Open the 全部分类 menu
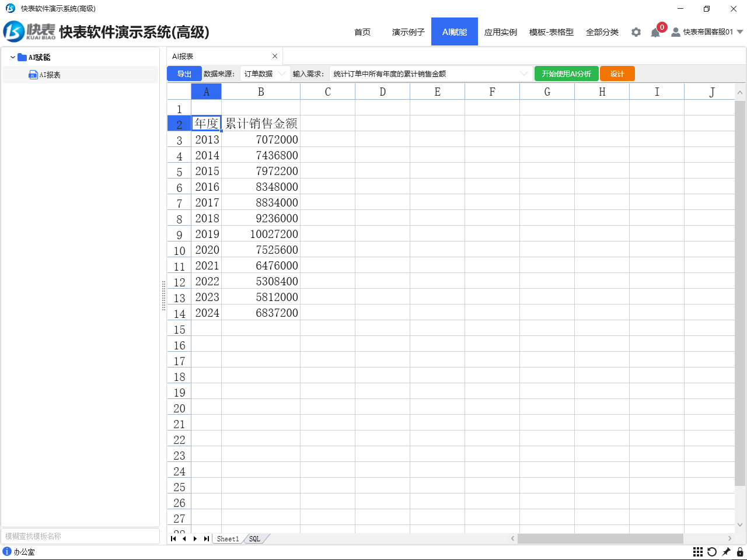Viewport: 747px width, 560px height. point(602,32)
